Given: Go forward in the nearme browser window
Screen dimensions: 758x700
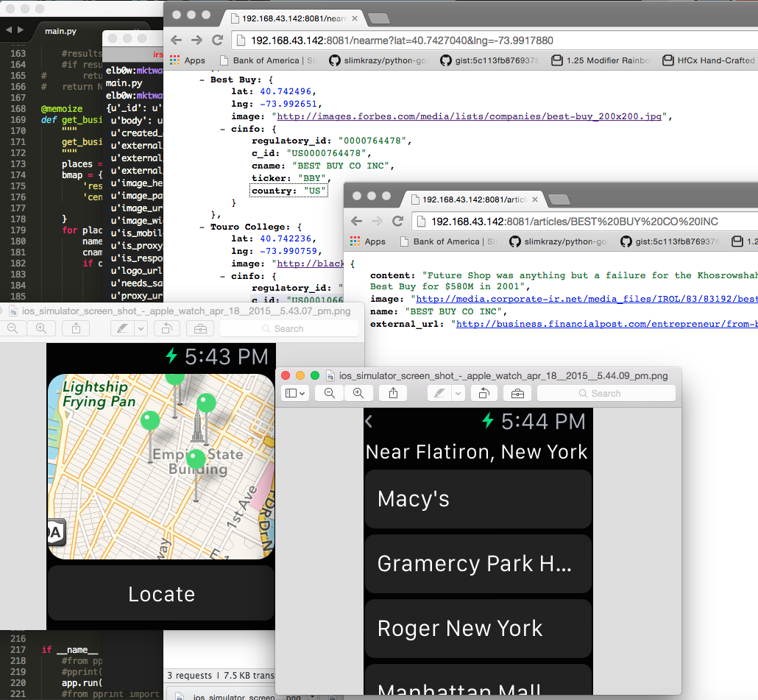Looking at the screenshot, I should click(196, 40).
